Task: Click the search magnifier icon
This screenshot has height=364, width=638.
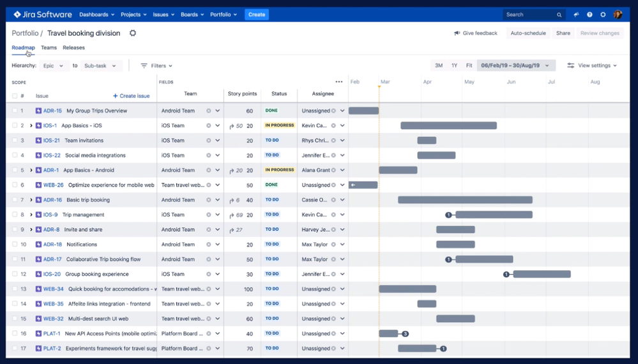Action: coord(559,15)
